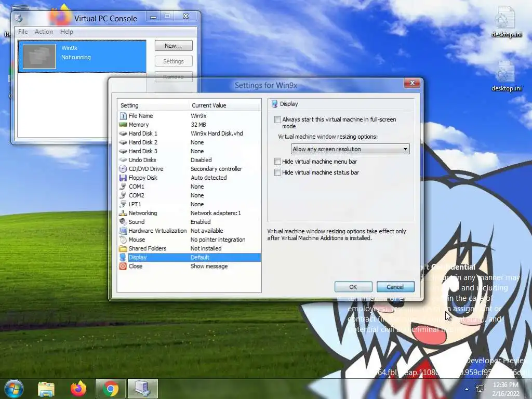Click the Shared Folders folder icon

tap(123, 248)
